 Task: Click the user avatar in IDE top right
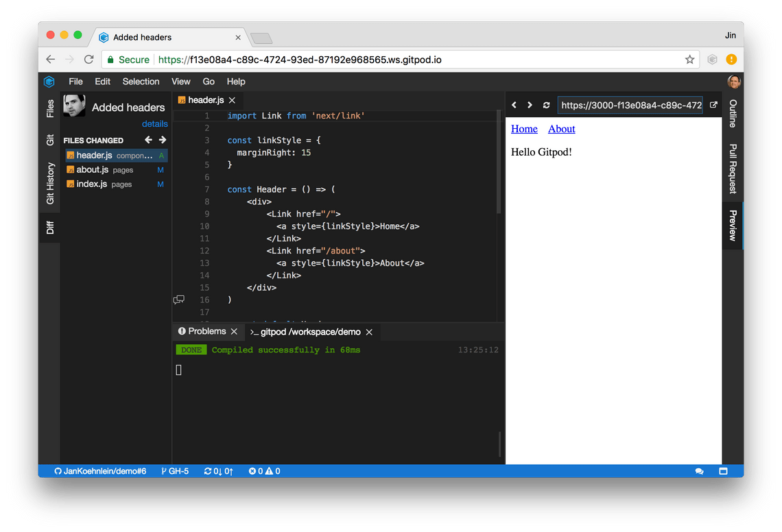coord(733,82)
